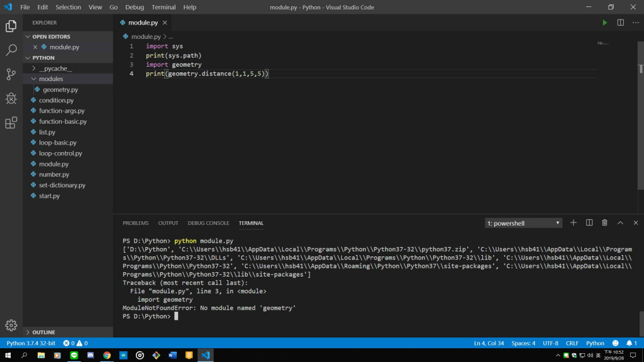Close module.py in Open Editors list

click(35, 47)
